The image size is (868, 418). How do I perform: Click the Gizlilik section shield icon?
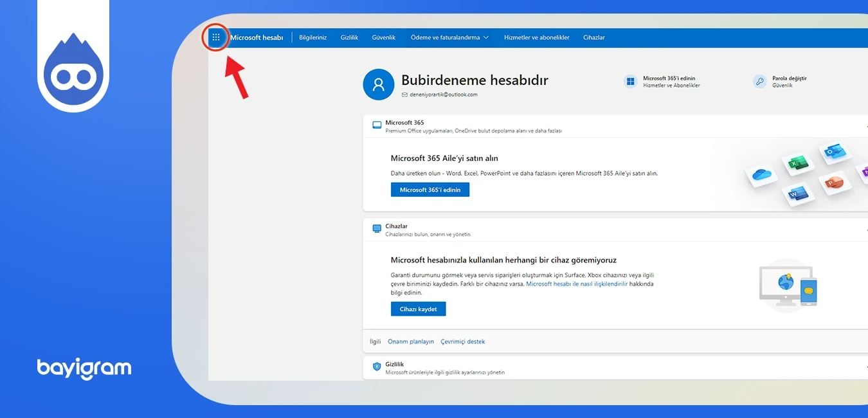(x=377, y=367)
